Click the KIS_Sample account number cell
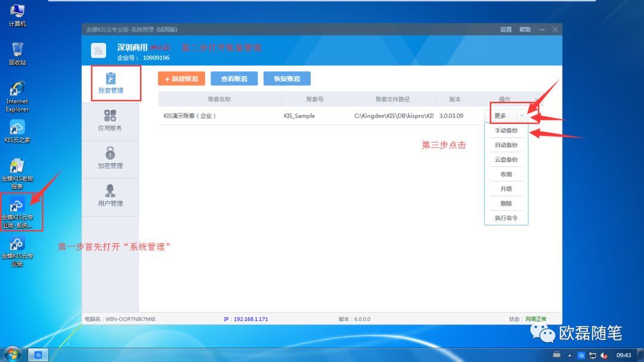This screenshot has width=644, height=362. (299, 116)
